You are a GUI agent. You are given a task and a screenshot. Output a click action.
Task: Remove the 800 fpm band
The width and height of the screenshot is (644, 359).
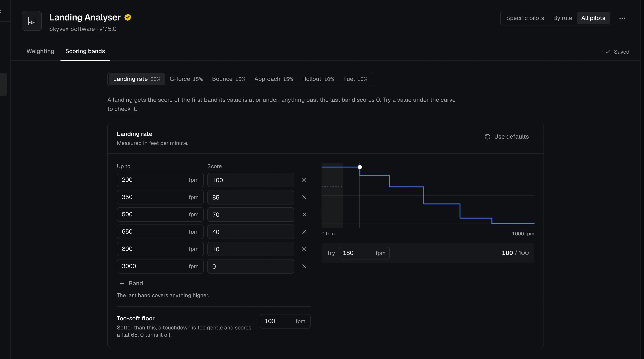pyautogui.click(x=304, y=249)
